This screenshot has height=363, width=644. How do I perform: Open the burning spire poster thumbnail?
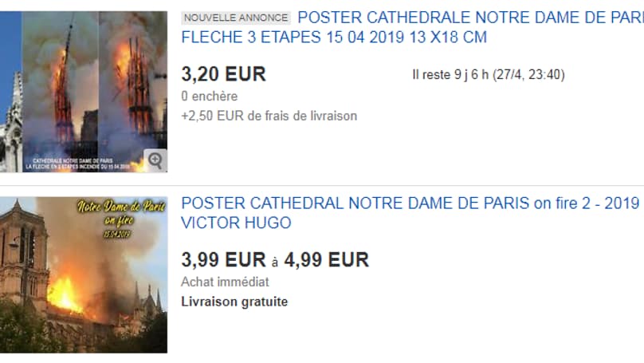[x=84, y=92]
